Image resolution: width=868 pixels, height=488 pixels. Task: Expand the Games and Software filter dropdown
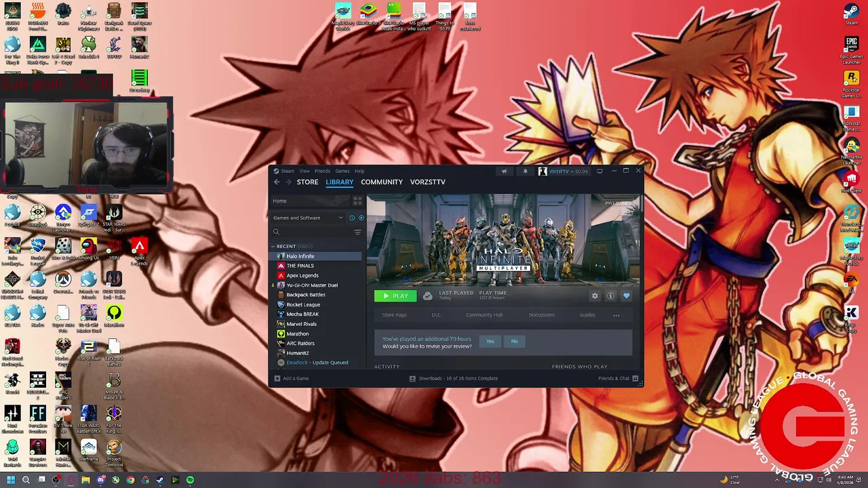click(x=308, y=218)
